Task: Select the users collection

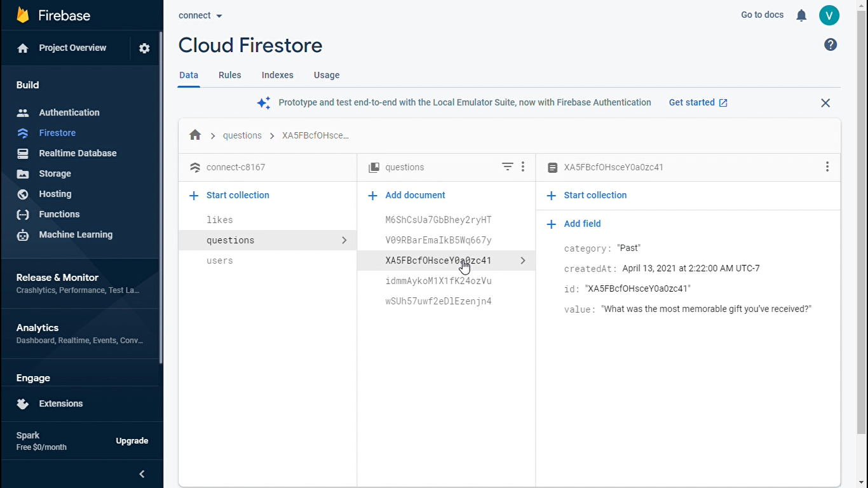Action: tap(220, 261)
